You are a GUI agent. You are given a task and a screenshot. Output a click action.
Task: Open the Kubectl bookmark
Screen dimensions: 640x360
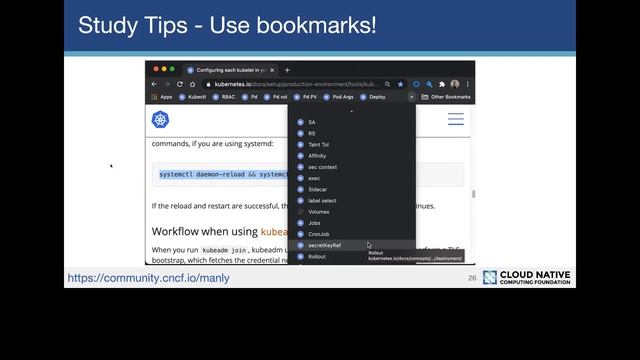[x=193, y=97]
